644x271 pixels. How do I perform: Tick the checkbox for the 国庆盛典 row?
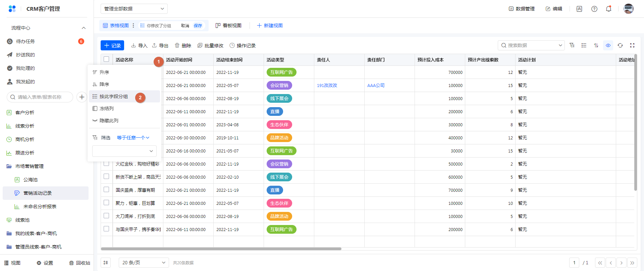tap(106, 190)
